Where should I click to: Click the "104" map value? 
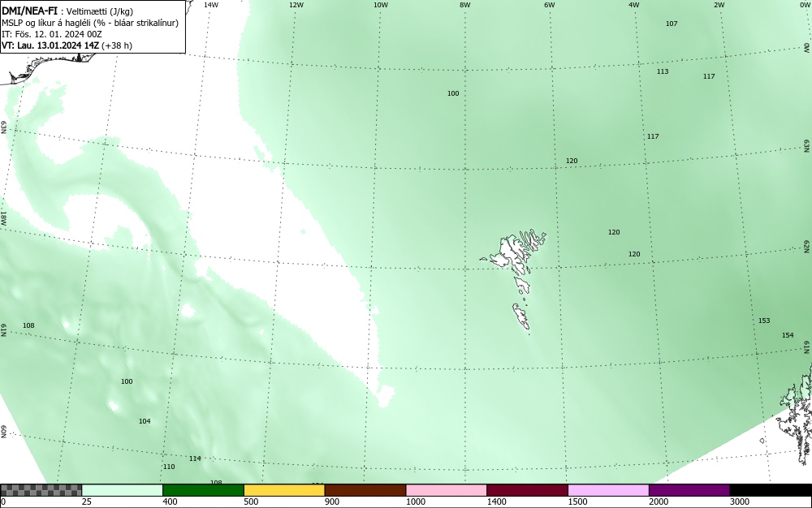pos(145,422)
